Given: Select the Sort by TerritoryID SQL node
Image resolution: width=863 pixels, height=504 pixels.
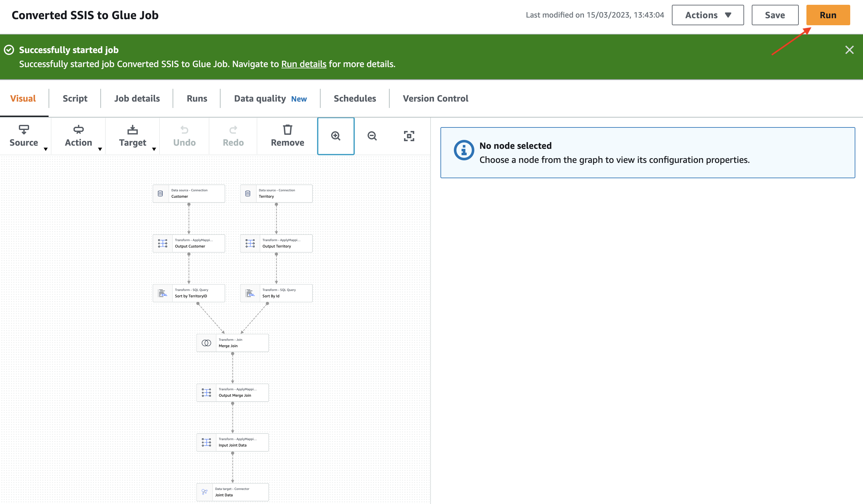Looking at the screenshot, I should (189, 293).
